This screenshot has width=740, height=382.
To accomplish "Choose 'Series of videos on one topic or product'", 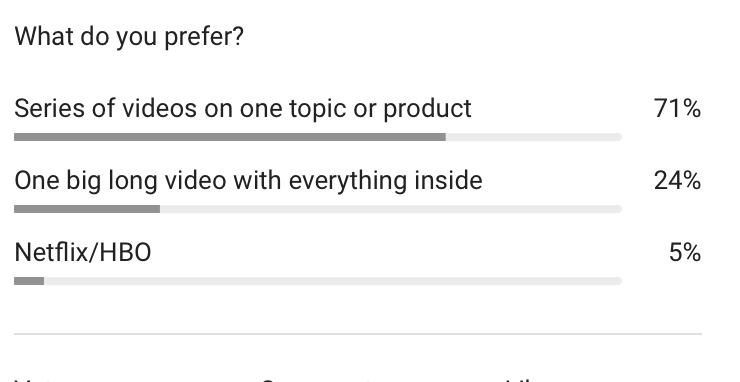I will coord(243,109).
